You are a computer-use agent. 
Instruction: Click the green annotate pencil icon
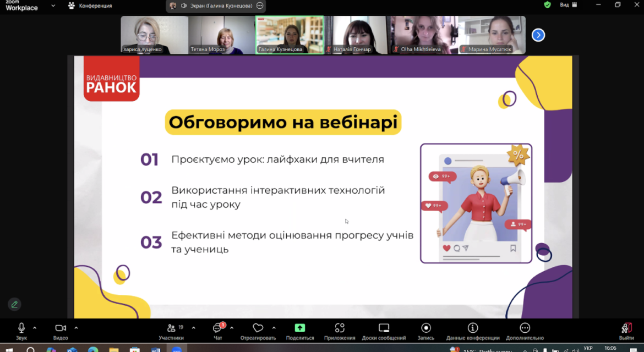[14, 304]
